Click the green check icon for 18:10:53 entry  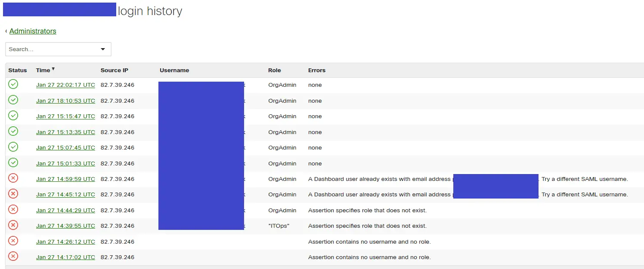(13, 100)
